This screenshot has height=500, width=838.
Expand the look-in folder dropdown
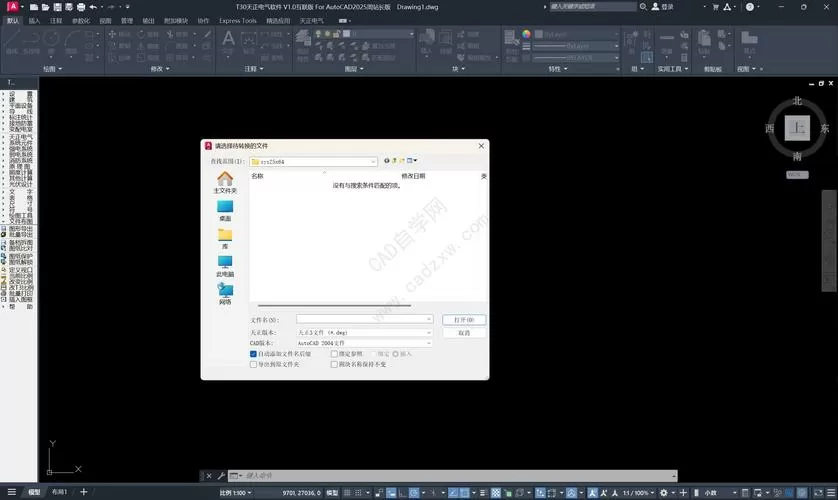(373, 161)
